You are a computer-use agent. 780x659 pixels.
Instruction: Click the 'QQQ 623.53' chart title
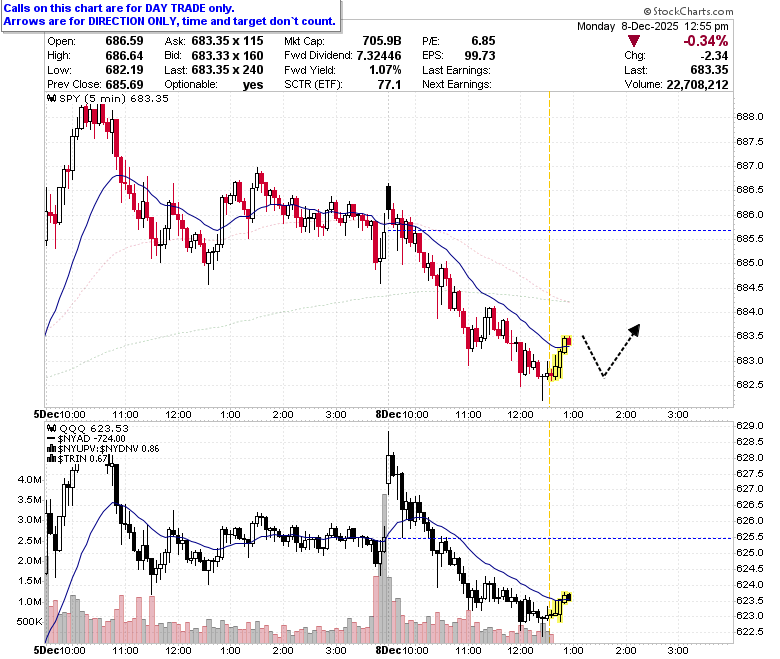click(94, 428)
